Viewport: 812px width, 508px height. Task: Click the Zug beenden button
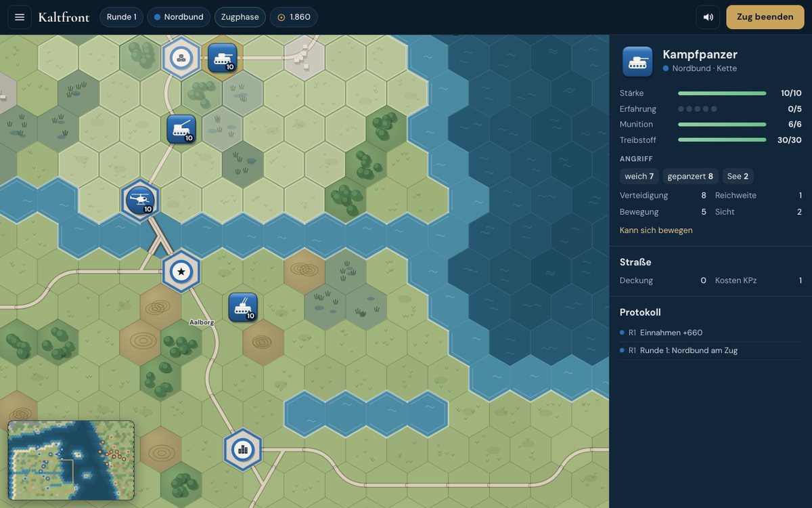click(765, 17)
